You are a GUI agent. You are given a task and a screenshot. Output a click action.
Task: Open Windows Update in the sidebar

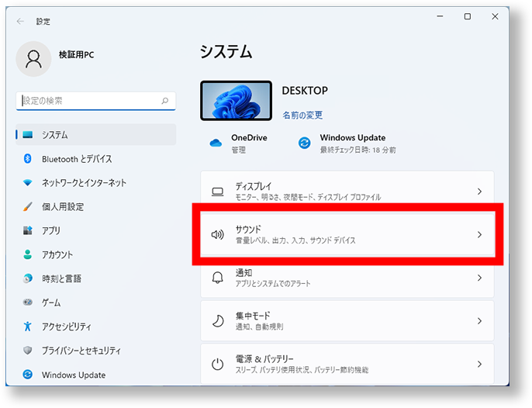click(x=96, y=375)
